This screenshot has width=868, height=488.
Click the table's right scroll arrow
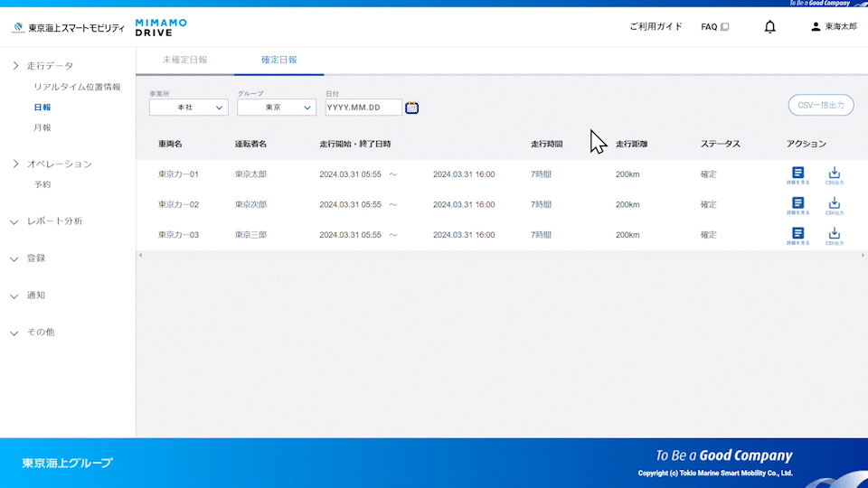863,255
